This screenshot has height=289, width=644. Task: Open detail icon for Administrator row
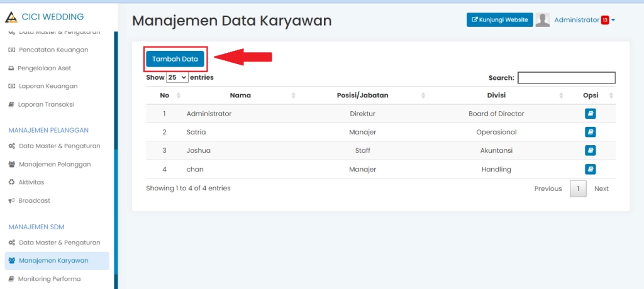590,114
